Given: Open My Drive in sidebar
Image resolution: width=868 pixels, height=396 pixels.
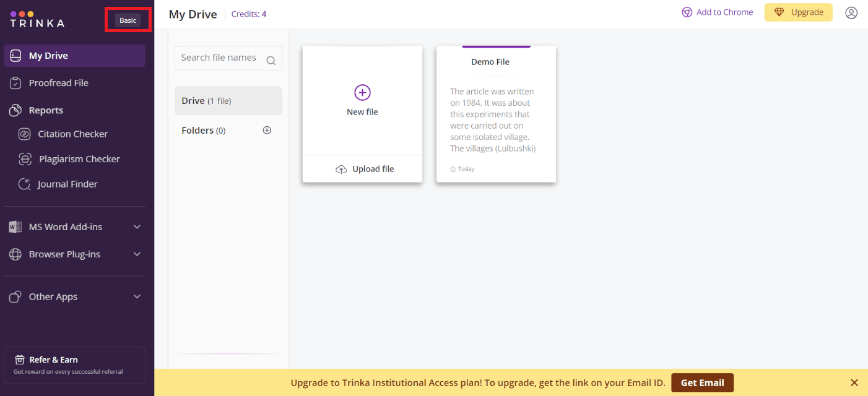Looking at the screenshot, I should pyautogui.click(x=74, y=56).
